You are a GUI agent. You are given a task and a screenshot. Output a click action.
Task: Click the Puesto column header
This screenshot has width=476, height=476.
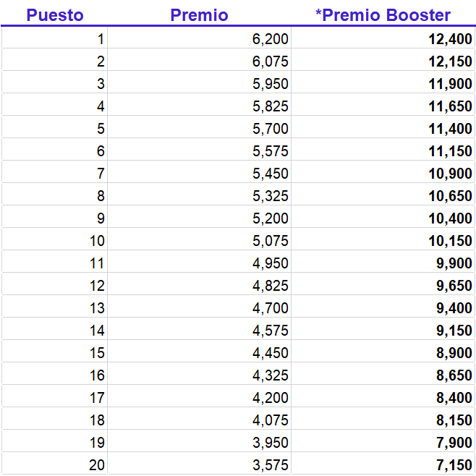tap(55, 15)
